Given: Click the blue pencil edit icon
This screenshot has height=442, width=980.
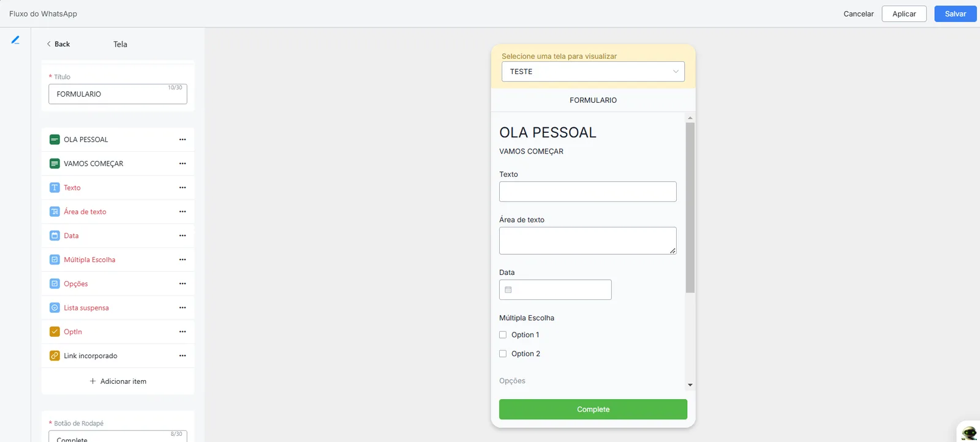Looking at the screenshot, I should tap(15, 40).
